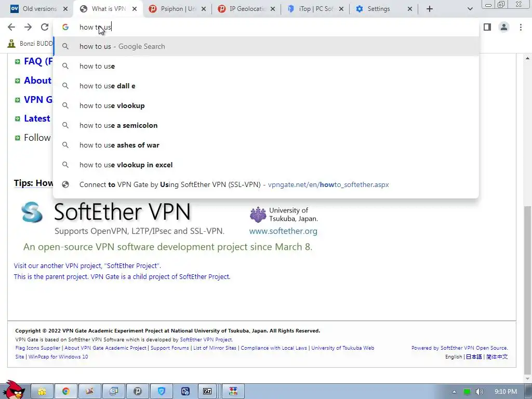Select the What is VPN tab
Image resolution: width=532 pixels, height=399 pixels.
tap(107, 9)
